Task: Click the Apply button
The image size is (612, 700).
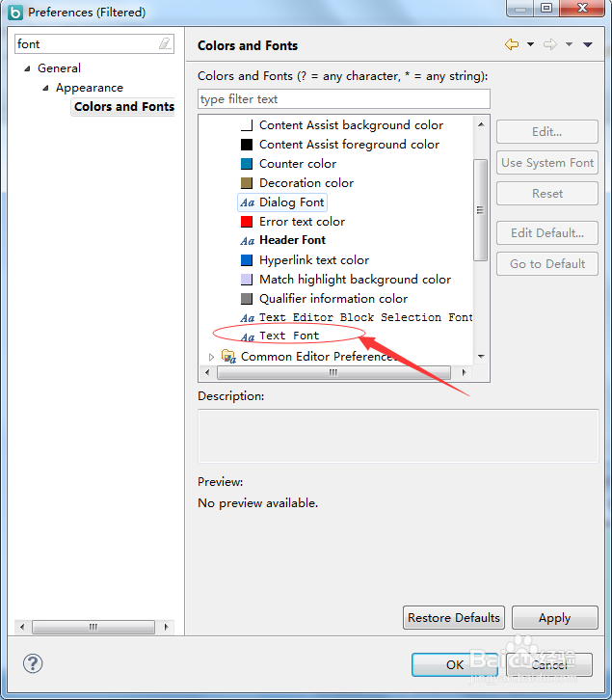Action: [554, 617]
